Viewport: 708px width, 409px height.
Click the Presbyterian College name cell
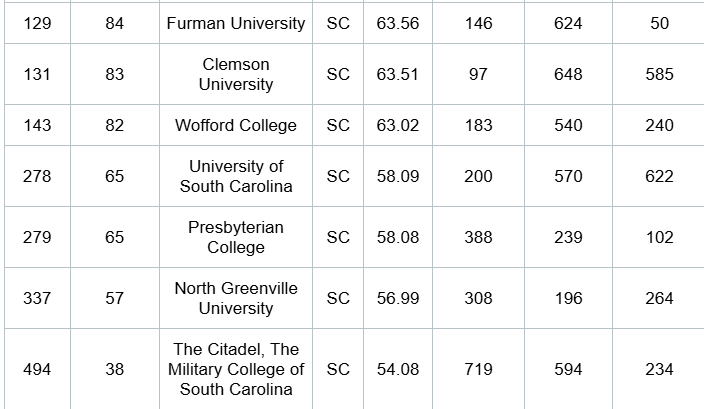coord(236,237)
